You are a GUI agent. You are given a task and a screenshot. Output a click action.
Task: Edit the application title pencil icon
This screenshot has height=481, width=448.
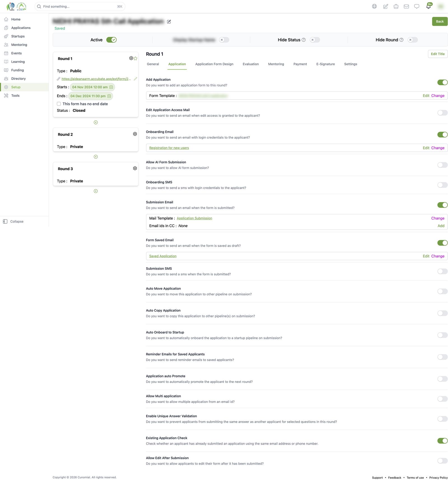tap(169, 22)
